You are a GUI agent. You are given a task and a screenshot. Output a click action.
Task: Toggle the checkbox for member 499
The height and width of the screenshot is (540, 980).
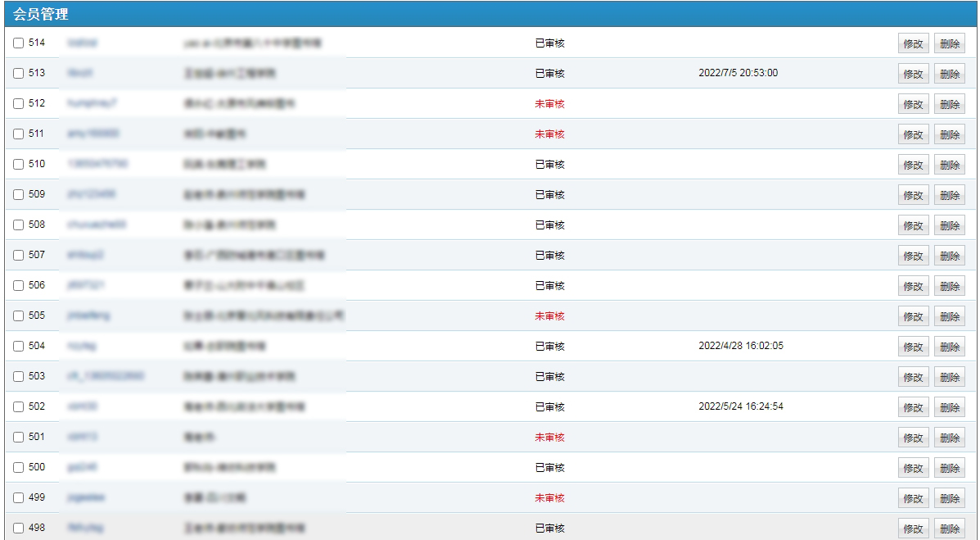coord(19,497)
